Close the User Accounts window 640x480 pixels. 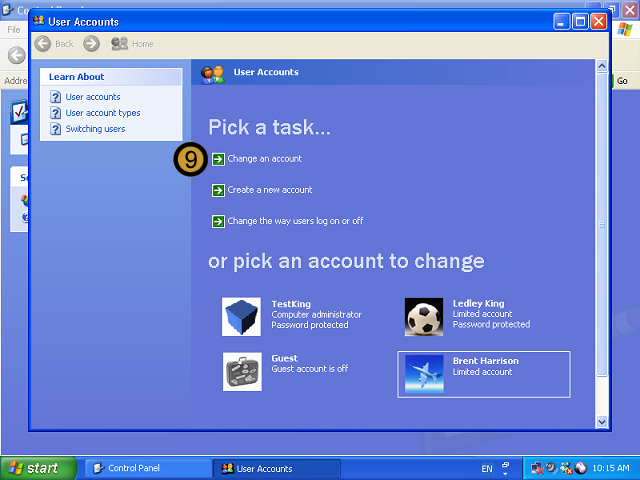click(599, 22)
